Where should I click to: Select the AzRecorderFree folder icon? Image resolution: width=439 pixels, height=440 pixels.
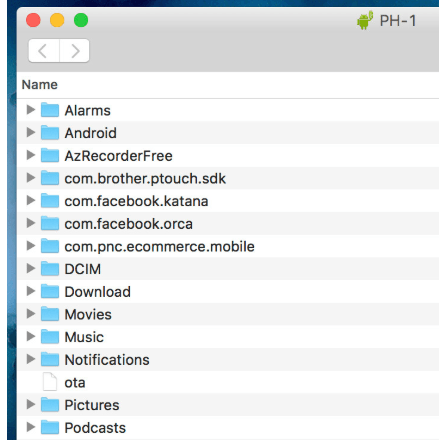coord(50,155)
